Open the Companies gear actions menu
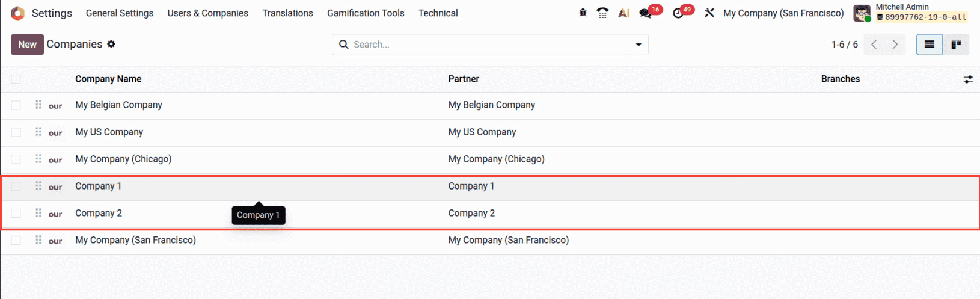This screenshot has height=299, width=980. click(x=111, y=44)
